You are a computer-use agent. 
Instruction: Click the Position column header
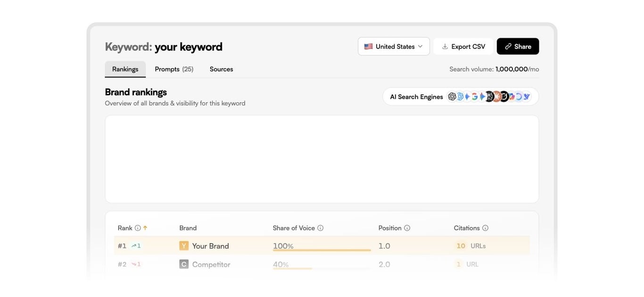point(390,228)
